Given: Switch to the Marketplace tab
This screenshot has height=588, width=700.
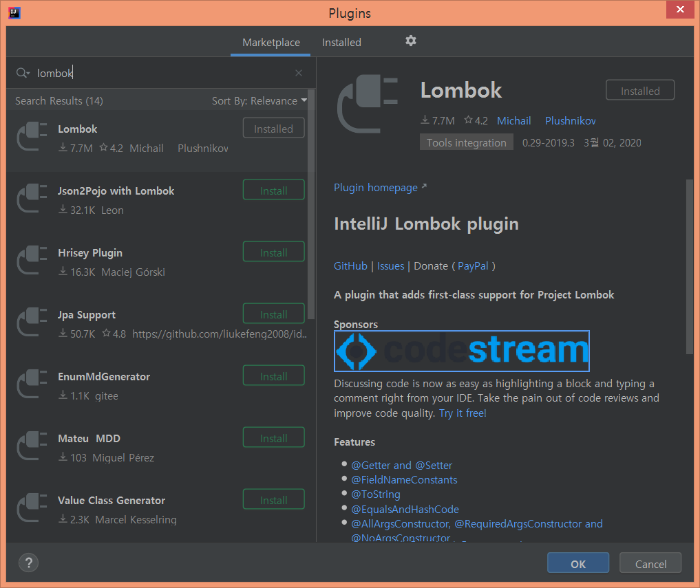Looking at the screenshot, I should pos(271,43).
